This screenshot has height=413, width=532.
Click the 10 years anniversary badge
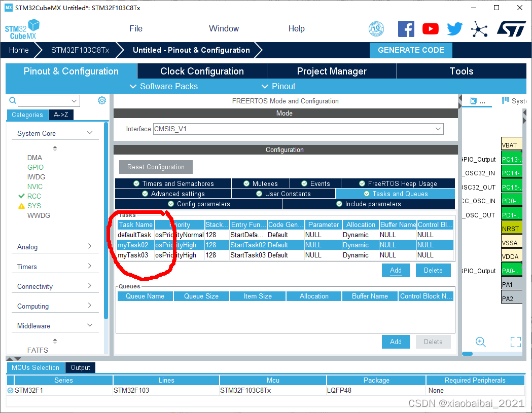click(376, 29)
